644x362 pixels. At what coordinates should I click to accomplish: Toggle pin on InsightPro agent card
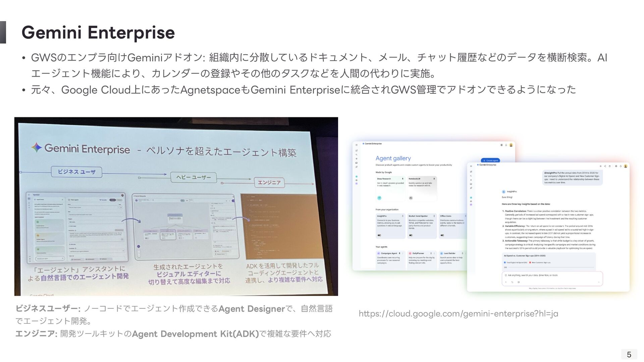coord(402,216)
